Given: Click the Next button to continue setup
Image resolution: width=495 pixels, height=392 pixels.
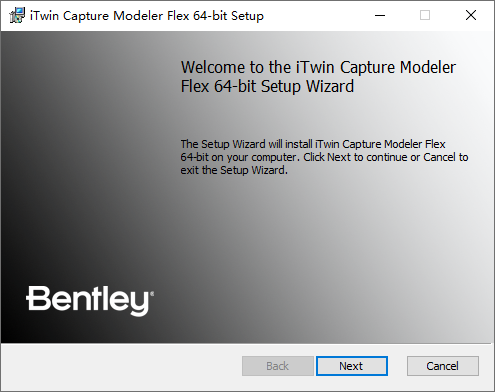Looking at the screenshot, I should point(352,366).
